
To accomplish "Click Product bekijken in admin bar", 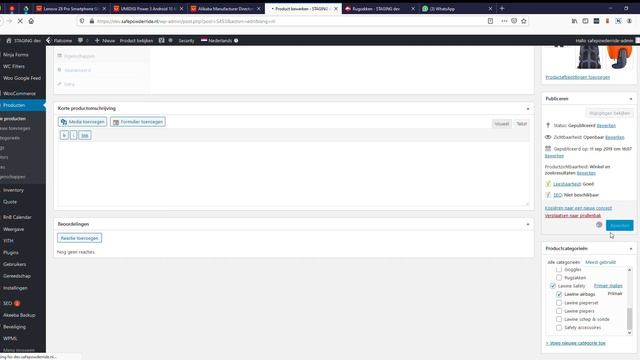I will click(136, 40).
